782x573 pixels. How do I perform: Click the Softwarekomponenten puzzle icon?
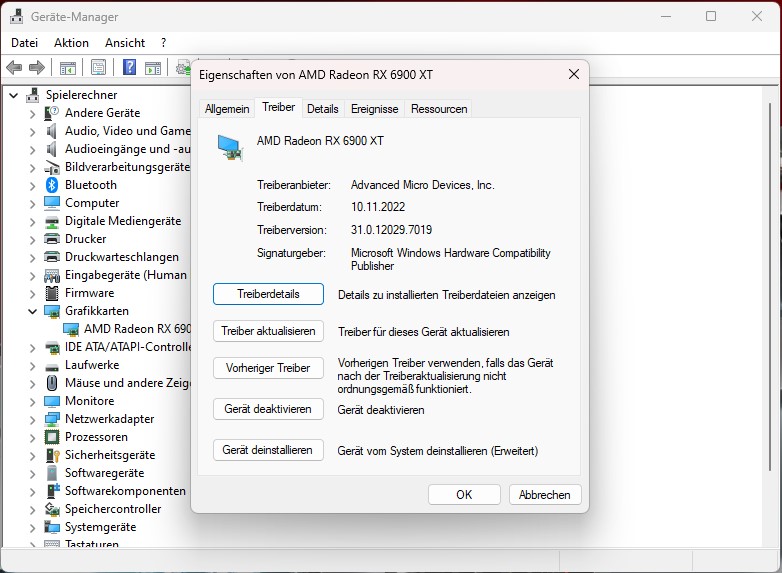52,491
